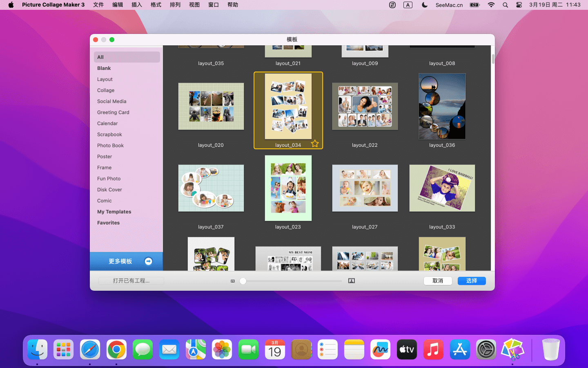Click the layout_035 label

211,63
